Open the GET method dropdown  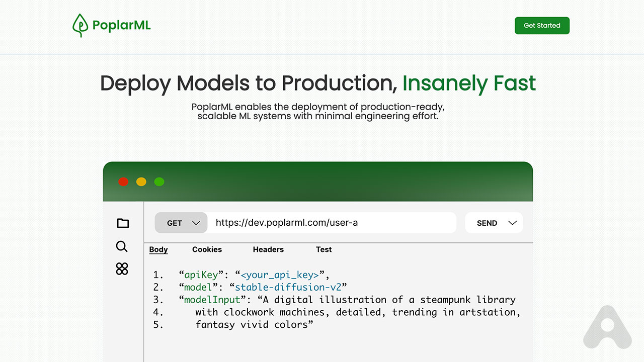181,223
